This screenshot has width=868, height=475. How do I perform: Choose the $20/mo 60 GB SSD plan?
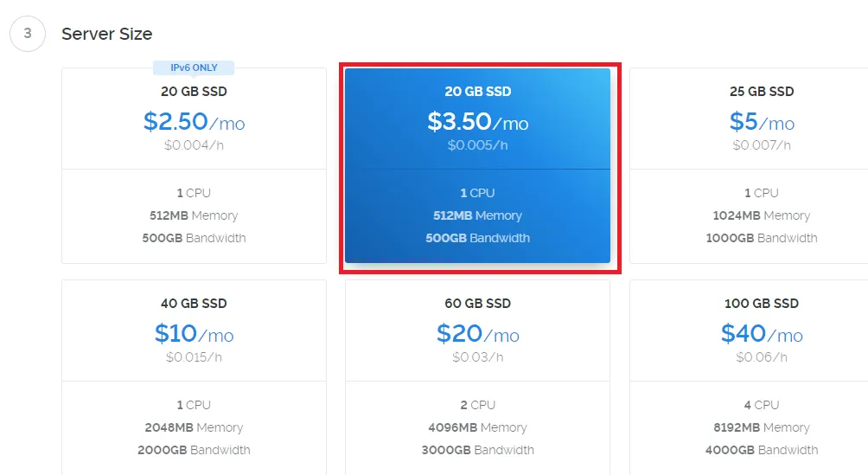[x=478, y=377]
